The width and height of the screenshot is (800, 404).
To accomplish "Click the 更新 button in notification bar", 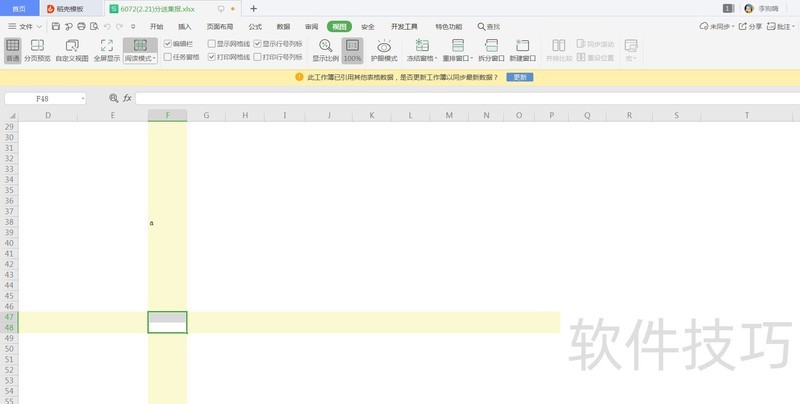I will (x=520, y=77).
